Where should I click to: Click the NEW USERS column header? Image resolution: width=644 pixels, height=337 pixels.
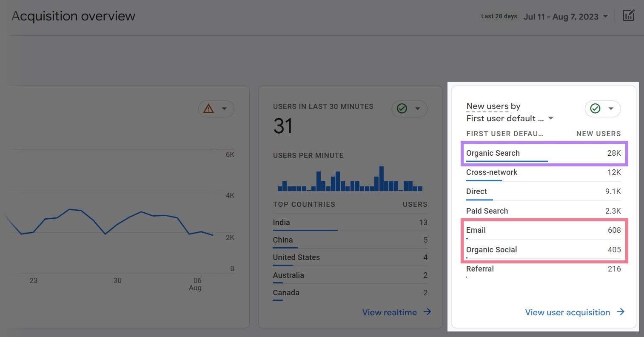point(598,133)
